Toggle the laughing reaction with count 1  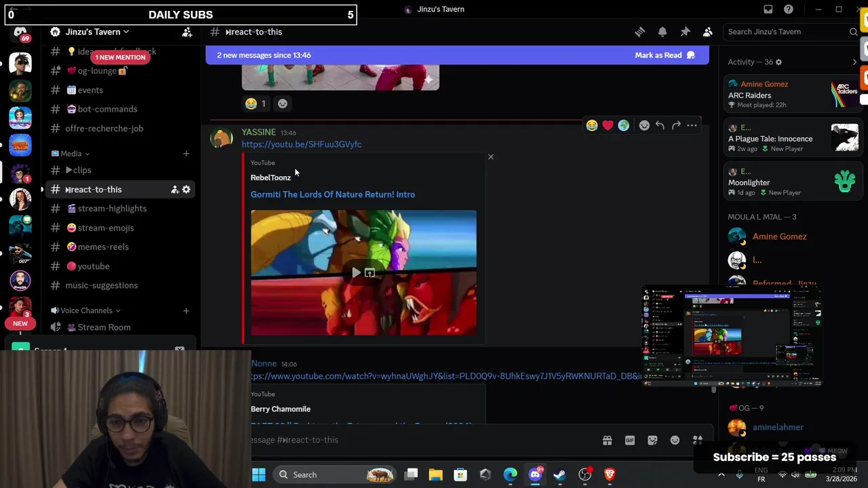click(x=256, y=104)
